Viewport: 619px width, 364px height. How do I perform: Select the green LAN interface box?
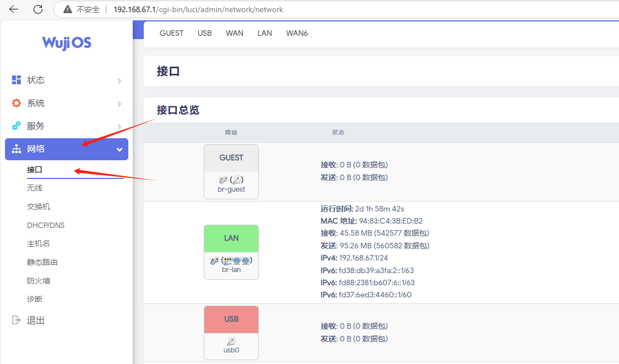point(231,238)
